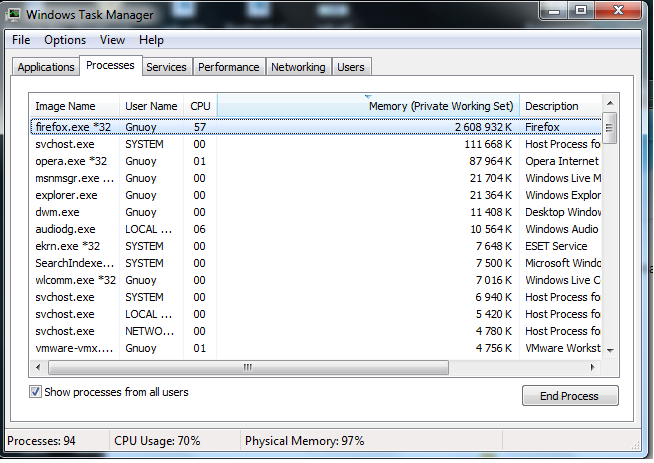Open the File menu

pyautogui.click(x=21, y=40)
